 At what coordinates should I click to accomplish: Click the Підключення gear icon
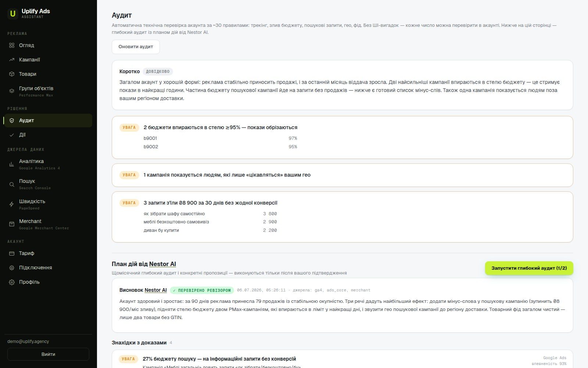tap(12, 268)
